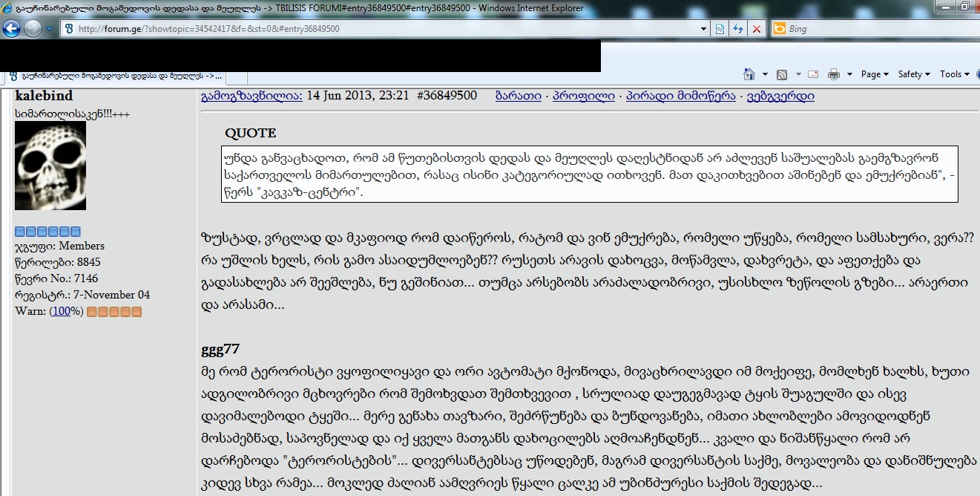
Task: Click the post number #36849500
Action: [447, 96]
